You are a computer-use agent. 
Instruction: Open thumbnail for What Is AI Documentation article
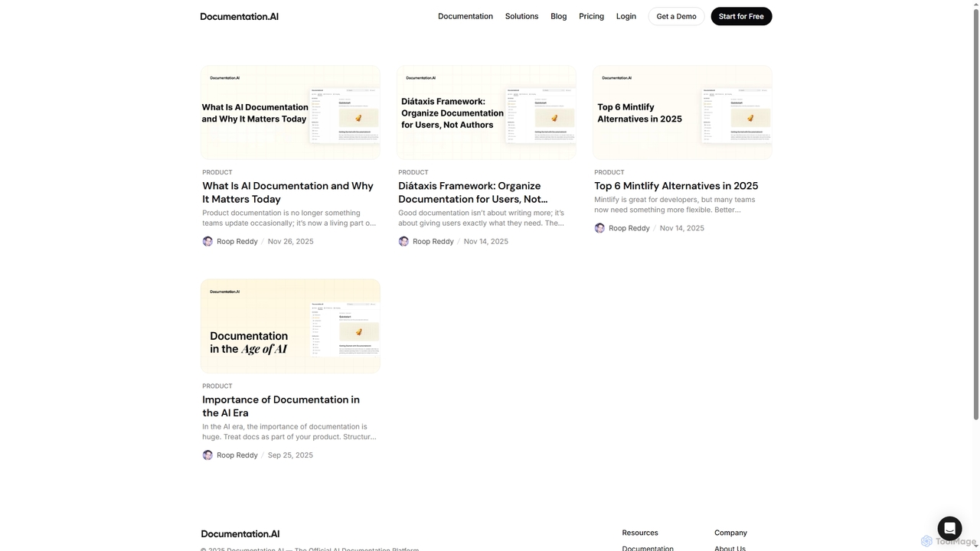pyautogui.click(x=290, y=112)
